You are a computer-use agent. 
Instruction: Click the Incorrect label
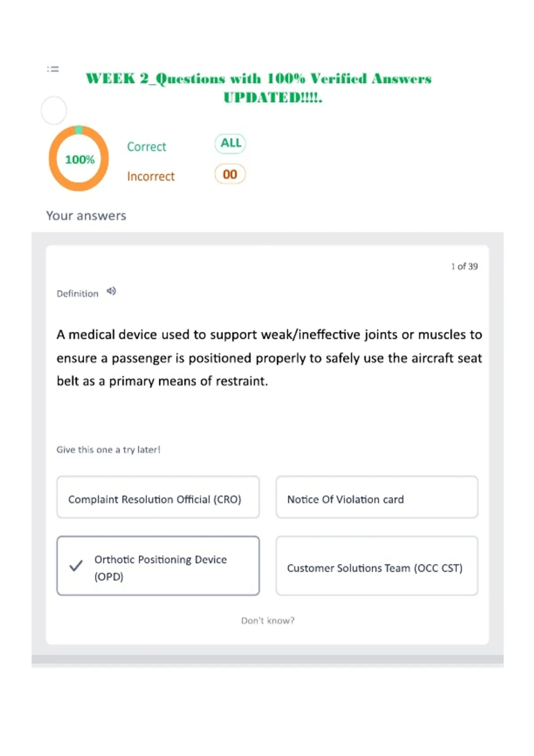(151, 177)
